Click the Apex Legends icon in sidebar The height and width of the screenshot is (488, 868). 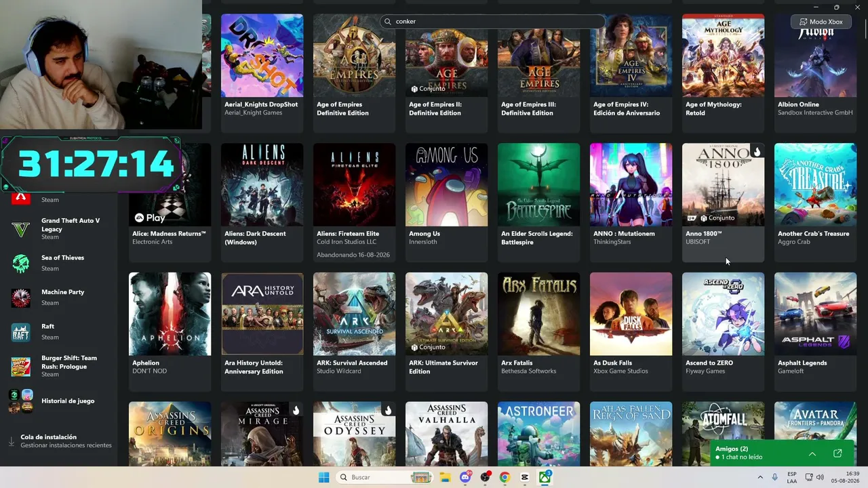click(x=21, y=199)
